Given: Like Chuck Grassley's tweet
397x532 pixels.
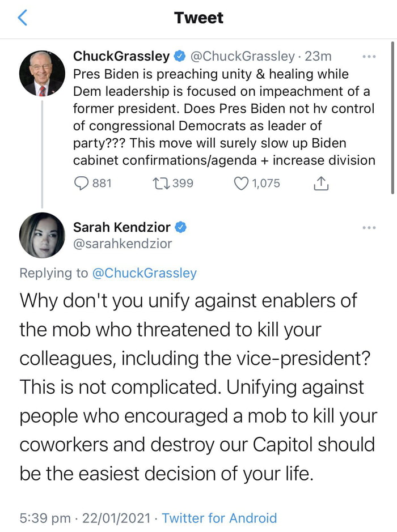Looking at the screenshot, I should [242, 183].
